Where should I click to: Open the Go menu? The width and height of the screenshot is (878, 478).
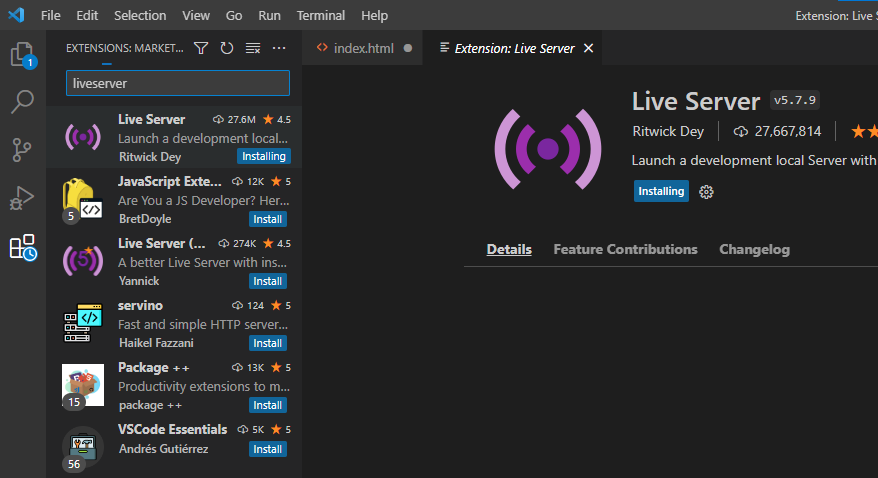pos(234,16)
